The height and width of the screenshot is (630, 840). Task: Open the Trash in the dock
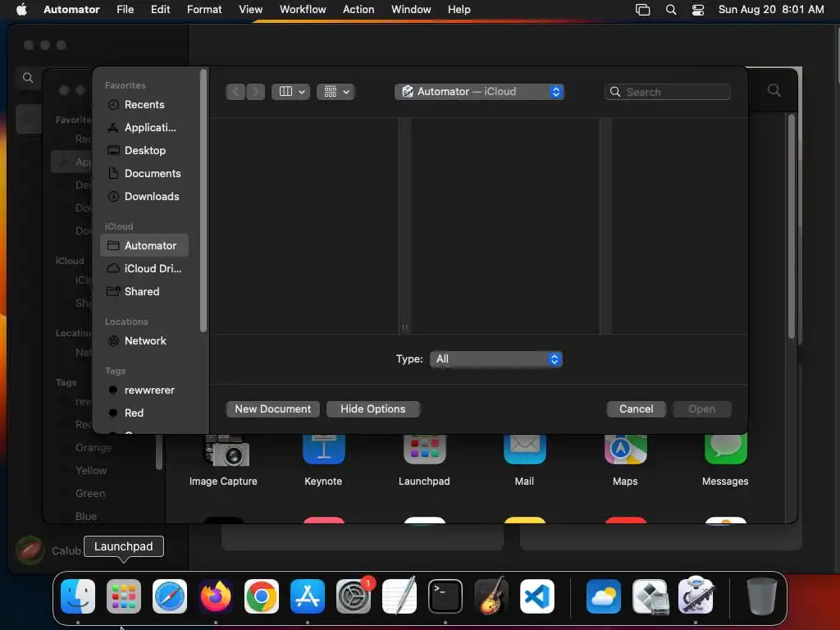point(762,596)
